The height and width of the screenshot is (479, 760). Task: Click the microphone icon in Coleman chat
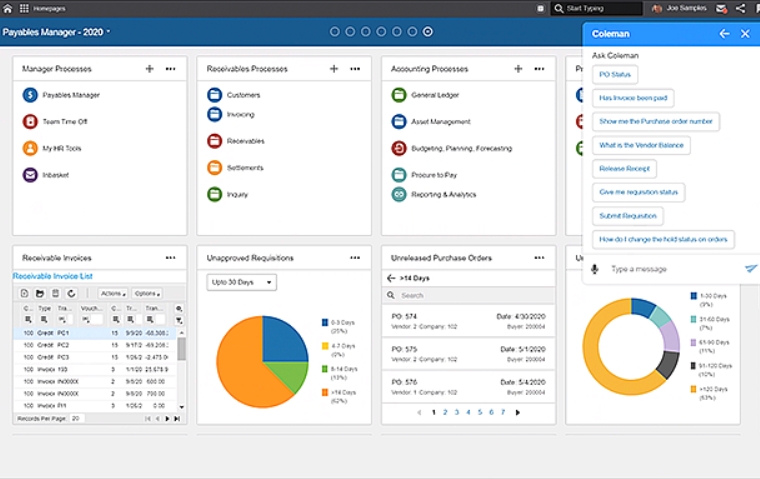tap(595, 269)
